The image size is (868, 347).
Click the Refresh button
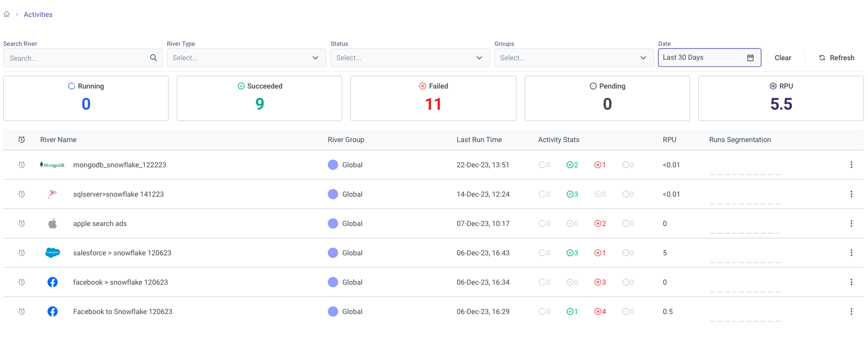click(837, 58)
